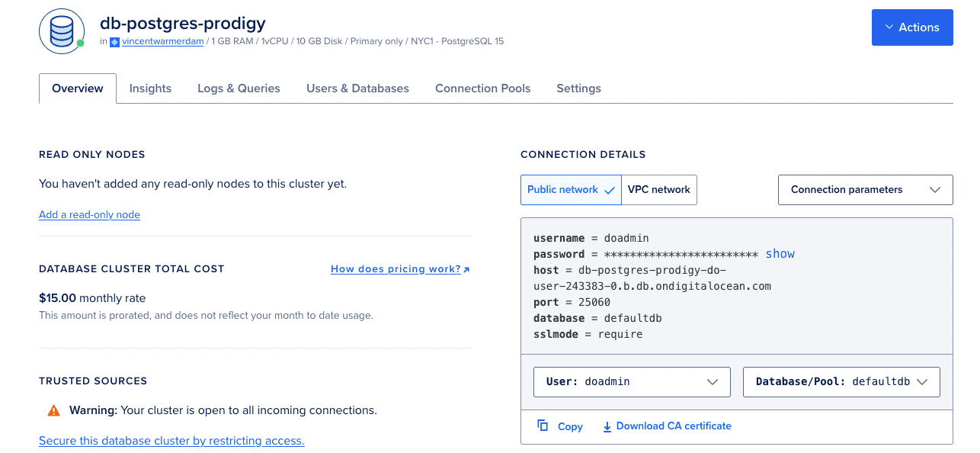Switch to the Connection Pools tab
The image size is (980, 453).
(482, 88)
